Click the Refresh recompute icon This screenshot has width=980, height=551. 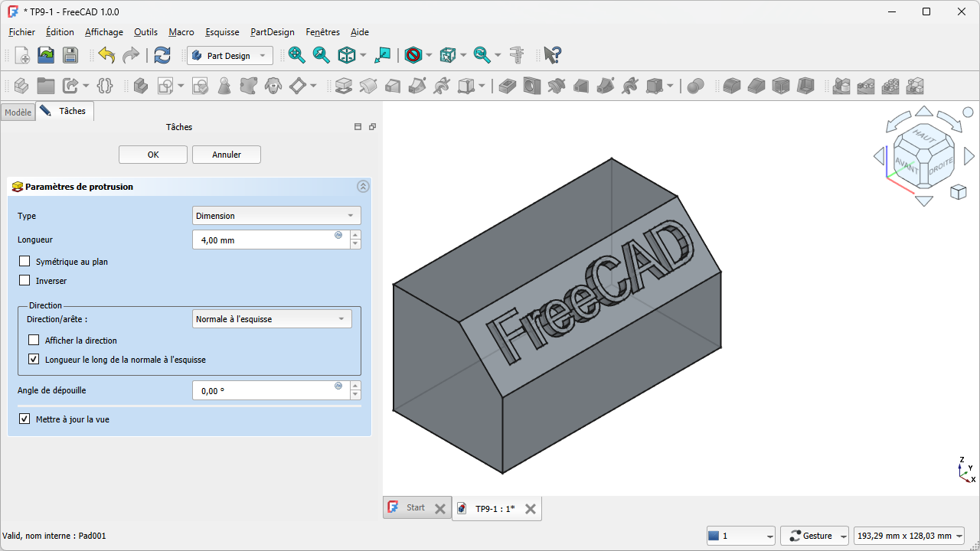pyautogui.click(x=162, y=55)
